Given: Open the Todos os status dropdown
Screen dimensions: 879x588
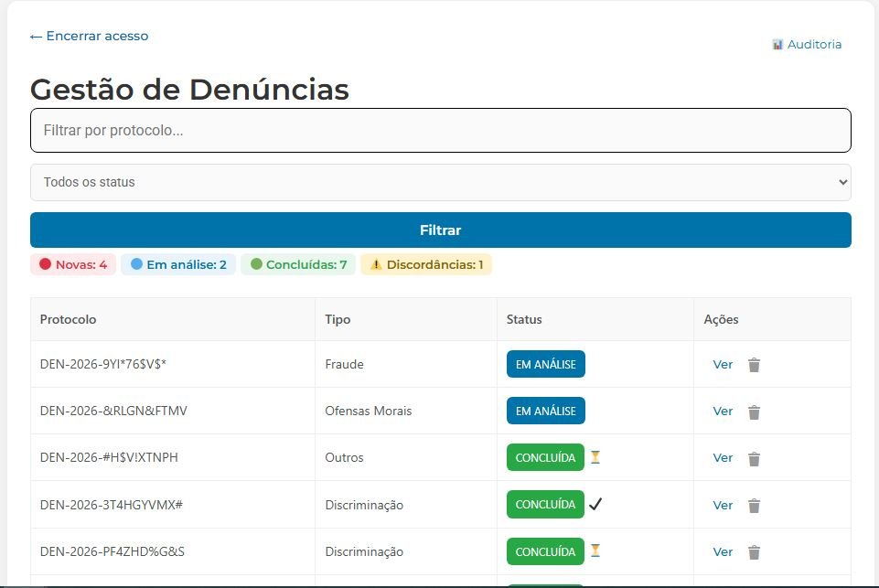Looking at the screenshot, I should pyautogui.click(x=440, y=182).
